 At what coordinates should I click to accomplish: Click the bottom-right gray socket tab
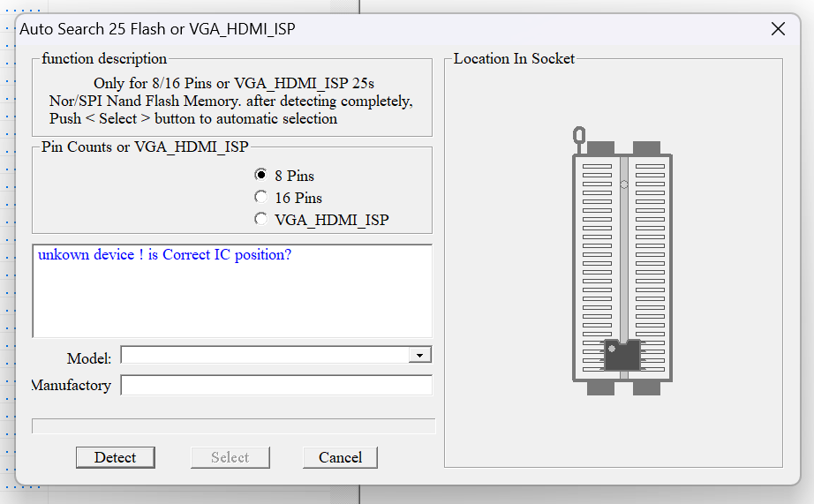646,387
